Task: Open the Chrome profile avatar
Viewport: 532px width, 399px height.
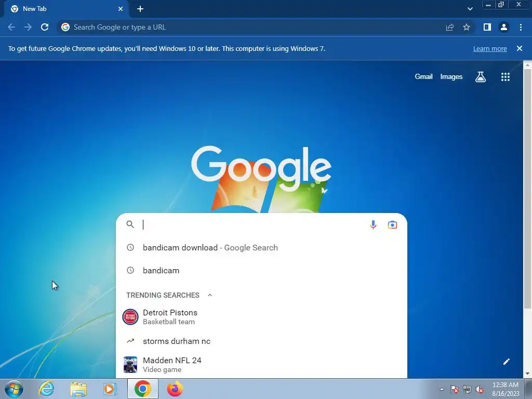Action: 504,27
